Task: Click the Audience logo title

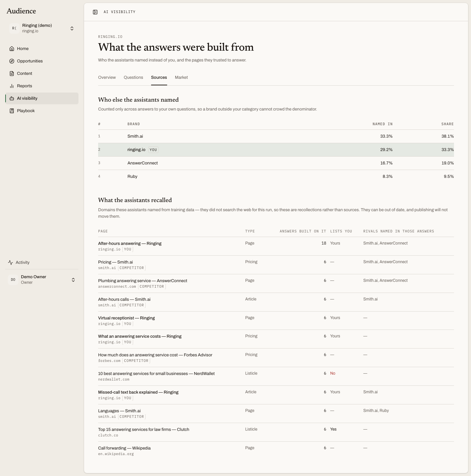Action: [x=21, y=11]
